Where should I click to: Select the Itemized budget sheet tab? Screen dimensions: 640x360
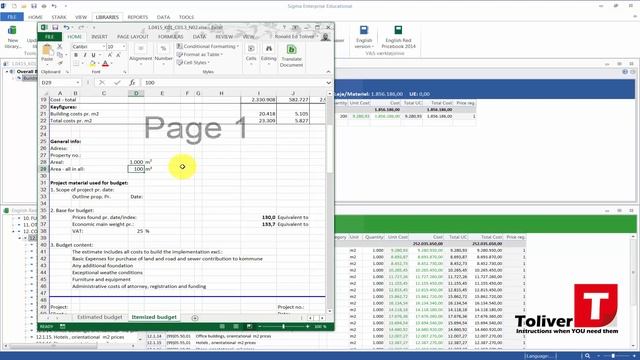point(154,317)
